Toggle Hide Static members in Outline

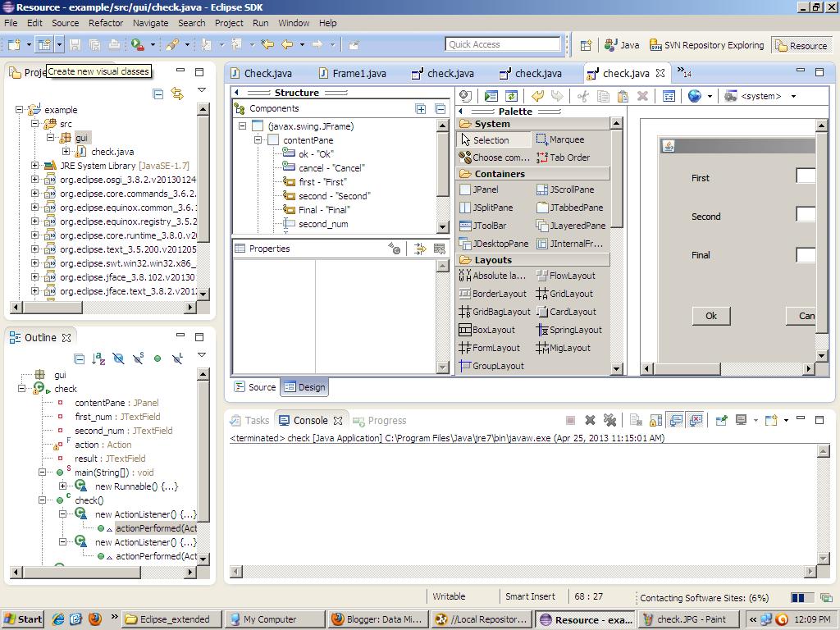[138, 358]
